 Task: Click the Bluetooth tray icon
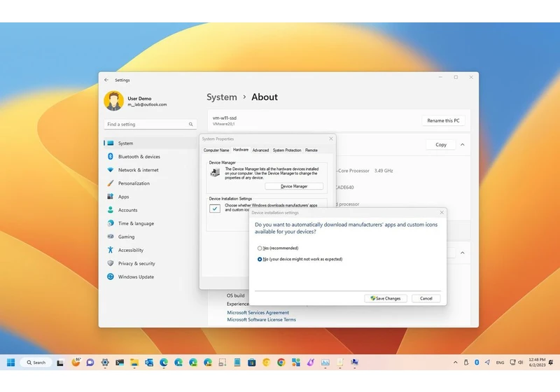click(x=477, y=363)
